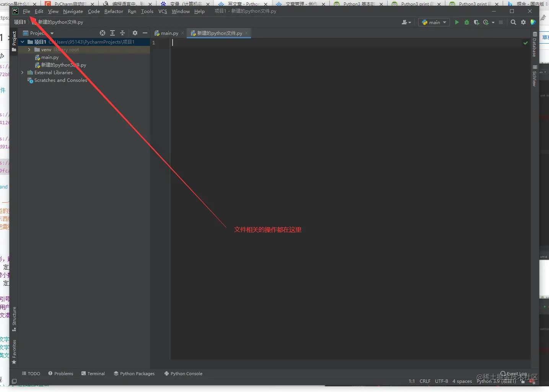Run main with coverage shield icon

[476, 22]
